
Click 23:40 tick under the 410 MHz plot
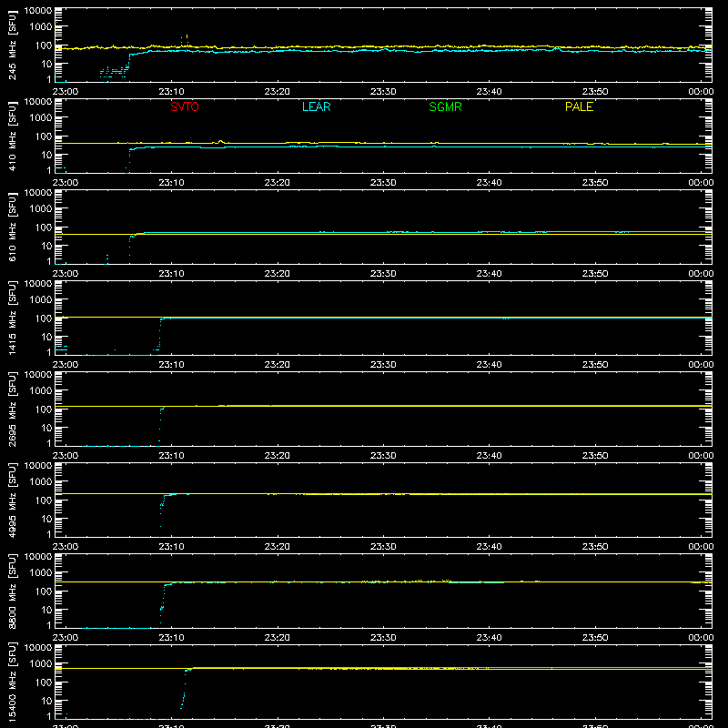click(x=489, y=183)
